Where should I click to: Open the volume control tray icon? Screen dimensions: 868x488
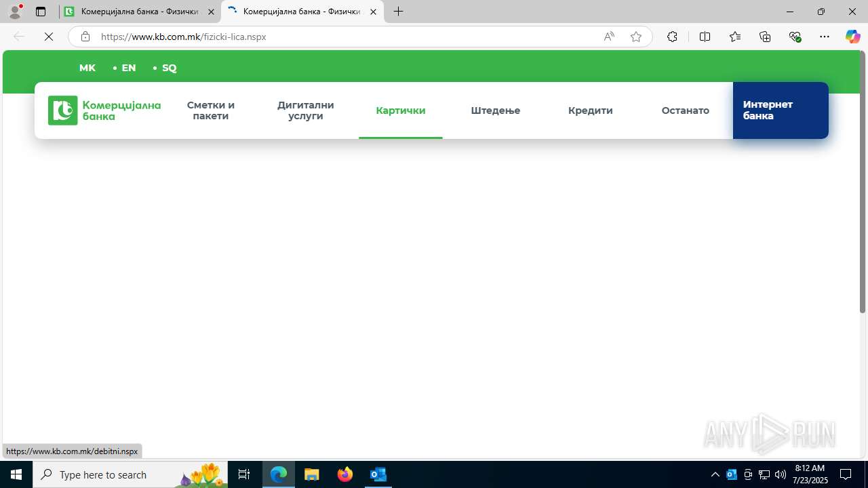781,474
